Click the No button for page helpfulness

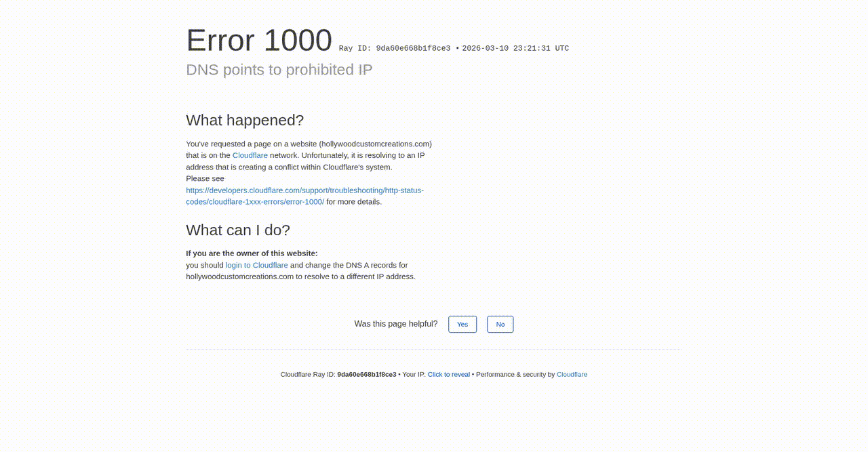pos(500,325)
